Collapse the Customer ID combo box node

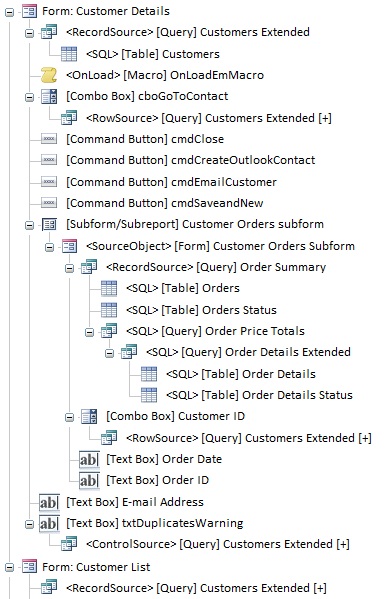pyautogui.click(x=69, y=418)
